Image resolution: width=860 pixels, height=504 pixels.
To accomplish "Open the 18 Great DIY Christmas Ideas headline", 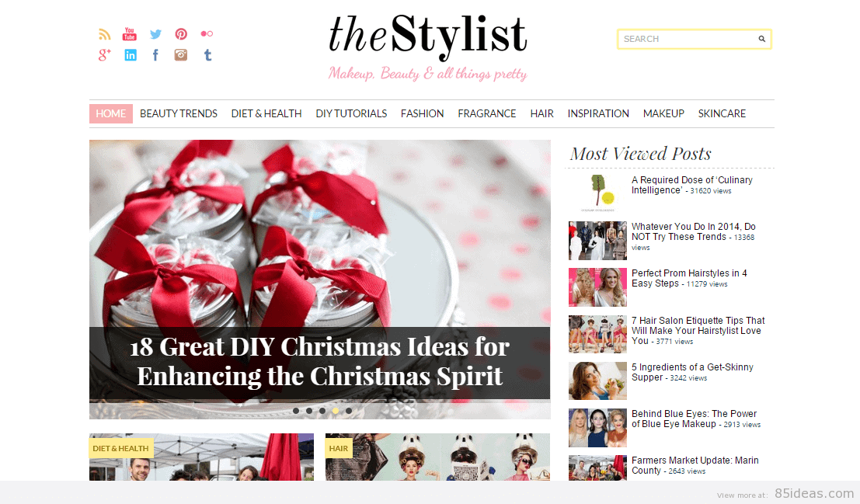I will tap(320, 361).
